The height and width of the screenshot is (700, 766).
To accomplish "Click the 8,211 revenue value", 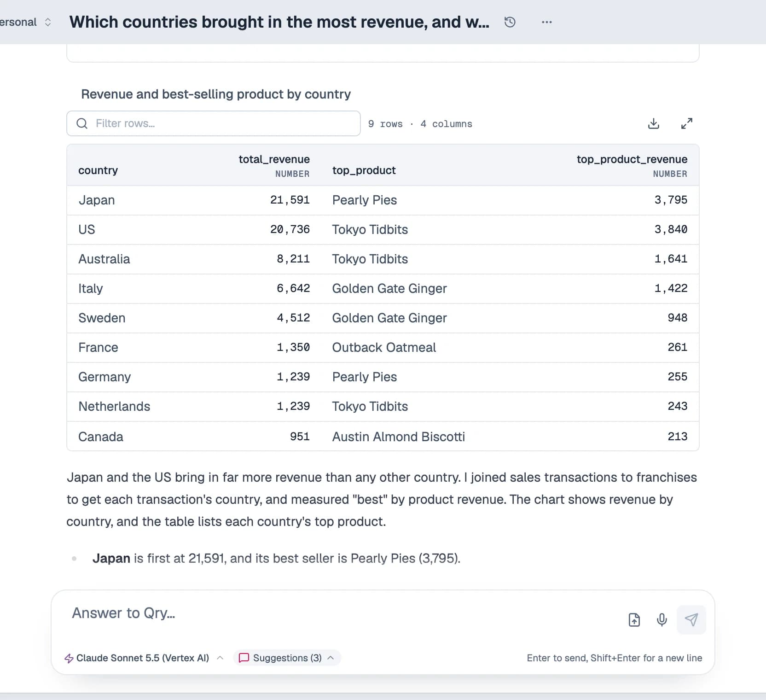I will pos(293,259).
